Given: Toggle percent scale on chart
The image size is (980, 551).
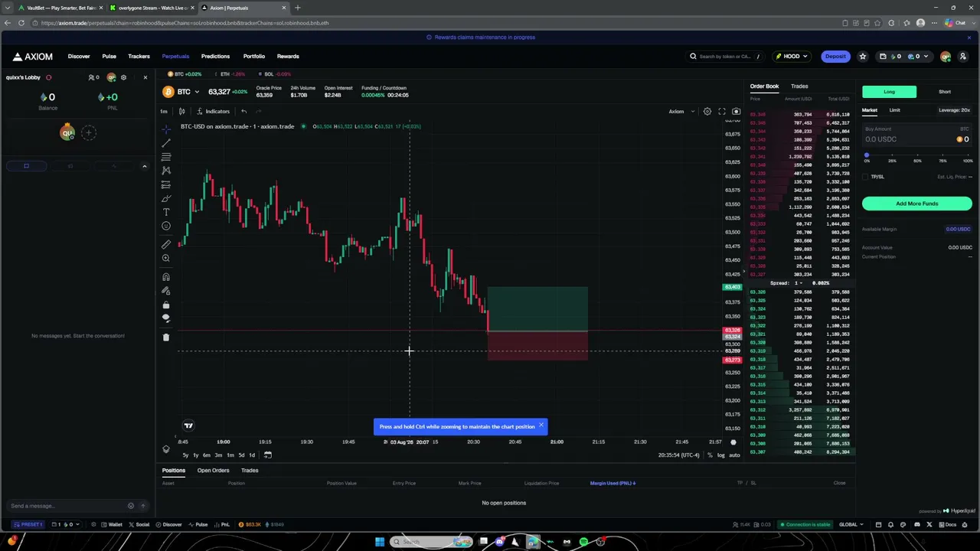Looking at the screenshot, I should [x=710, y=455].
